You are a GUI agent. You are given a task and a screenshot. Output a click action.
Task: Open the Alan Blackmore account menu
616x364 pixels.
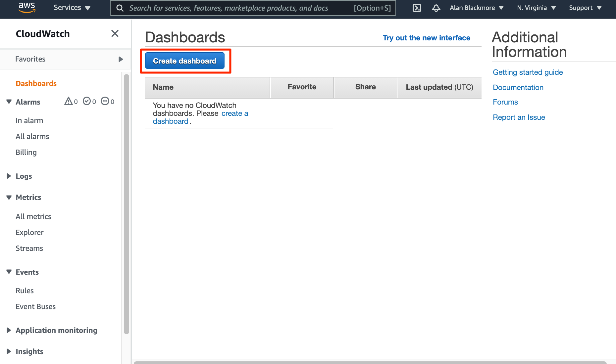coord(476,8)
